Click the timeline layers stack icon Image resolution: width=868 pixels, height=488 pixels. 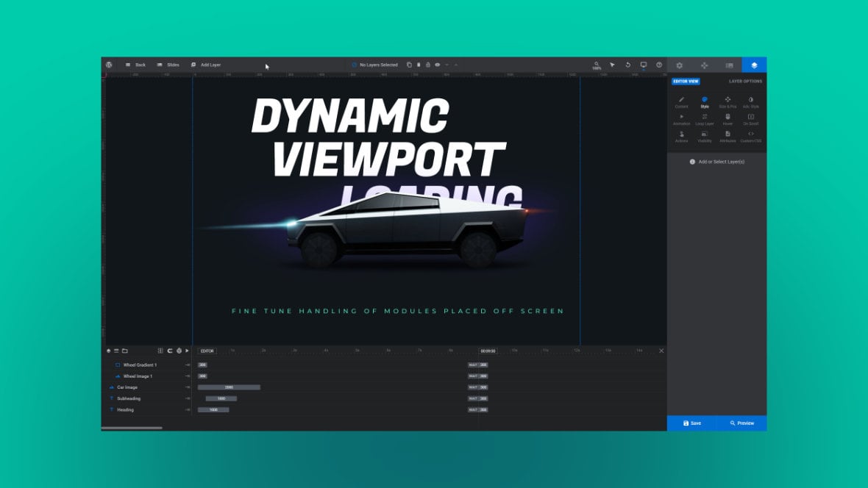(x=109, y=351)
